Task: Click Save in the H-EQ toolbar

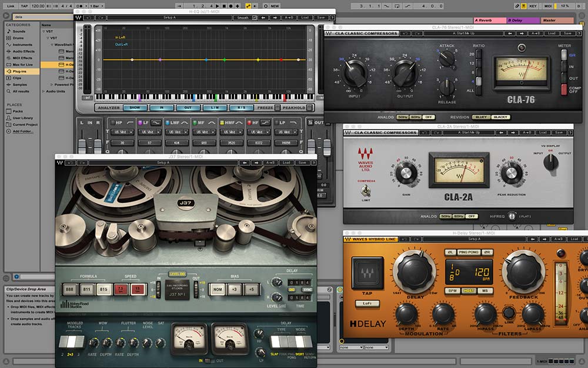Action: [x=321, y=18]
